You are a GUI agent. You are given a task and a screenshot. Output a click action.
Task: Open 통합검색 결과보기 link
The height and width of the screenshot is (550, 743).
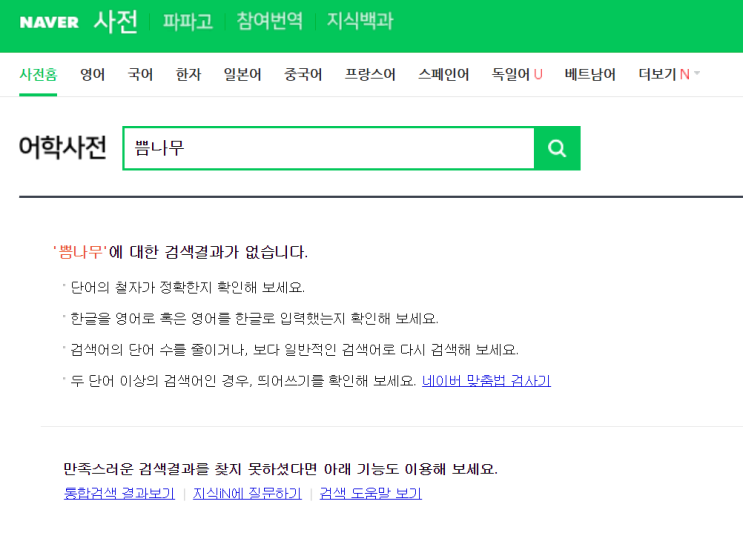coord(119,493)
